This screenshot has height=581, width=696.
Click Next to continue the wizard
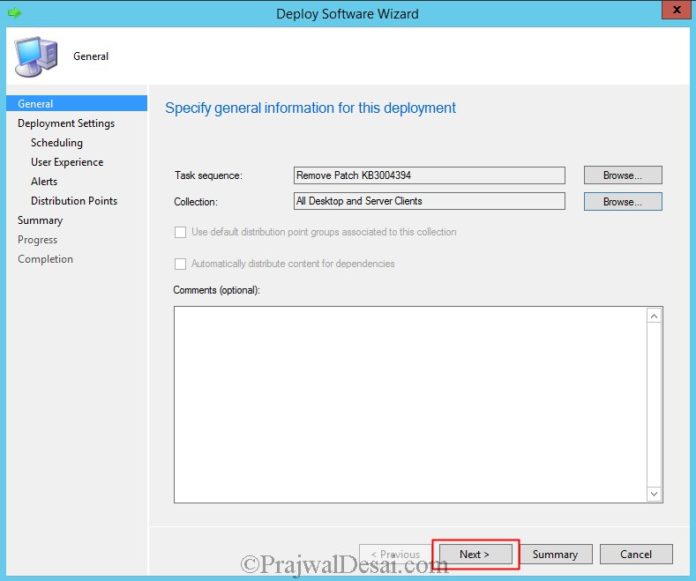click(475, 554)
